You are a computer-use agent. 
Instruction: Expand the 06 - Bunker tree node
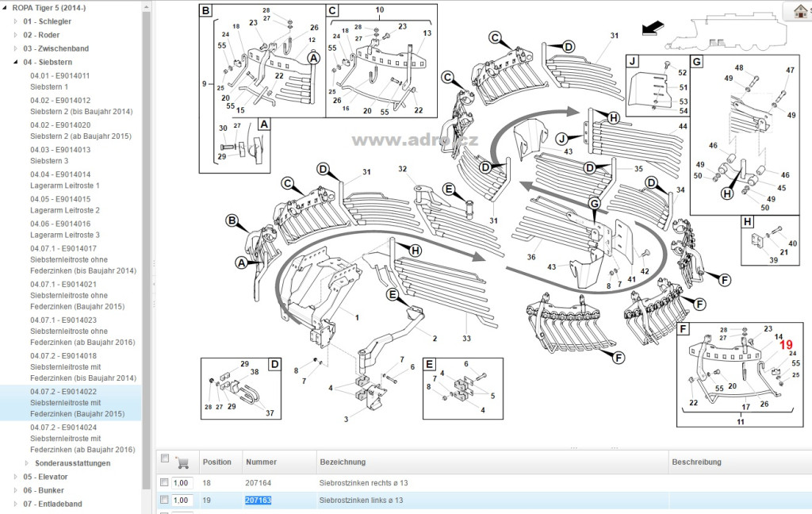pyautogui.click(x=16, y=490)
